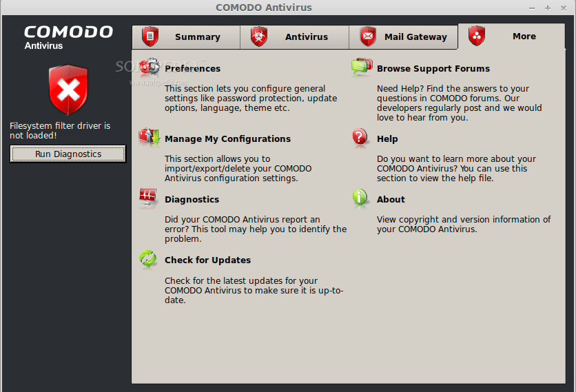The width and height of the screenshot is (576, 392).
Task: Click the Summary tab shield icon
Action: pos(150,37)
